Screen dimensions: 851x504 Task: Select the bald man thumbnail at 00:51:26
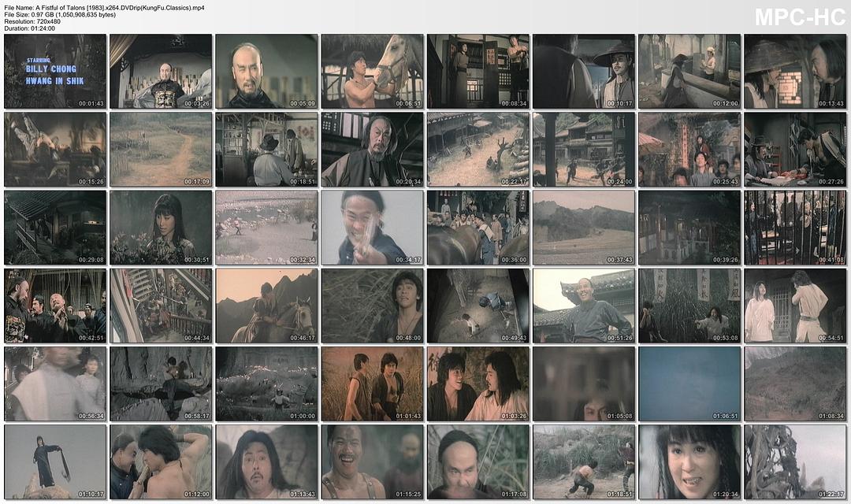tap(583, 306)
